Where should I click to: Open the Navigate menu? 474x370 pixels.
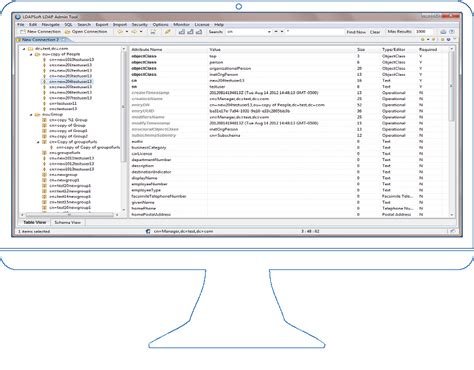point(51,25)
